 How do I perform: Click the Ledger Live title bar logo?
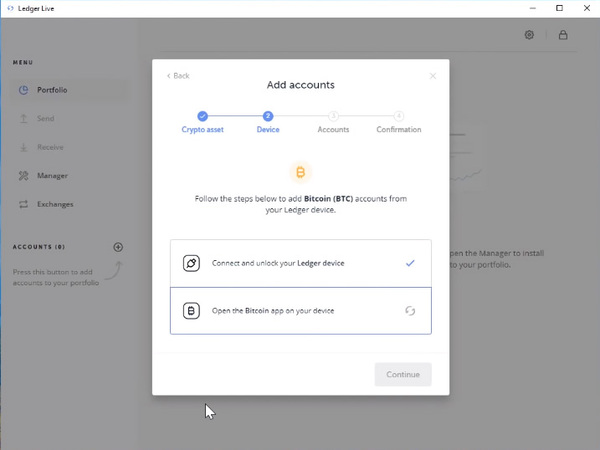[x=10, y=8]
